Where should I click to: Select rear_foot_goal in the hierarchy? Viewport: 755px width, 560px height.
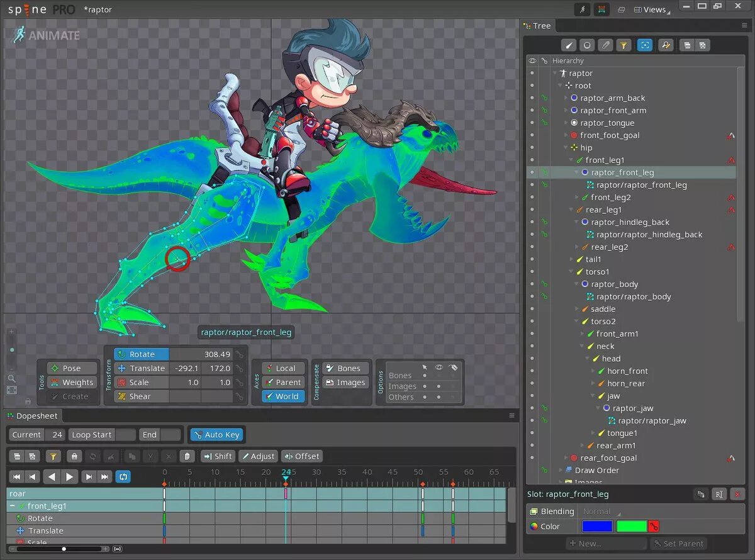(608, 458)
